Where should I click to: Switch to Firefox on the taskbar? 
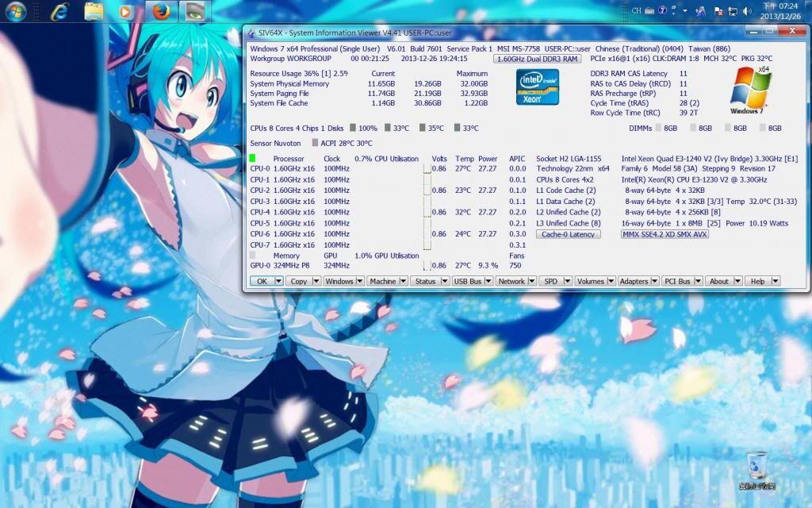pyautogui.click(x=161, y=11)
